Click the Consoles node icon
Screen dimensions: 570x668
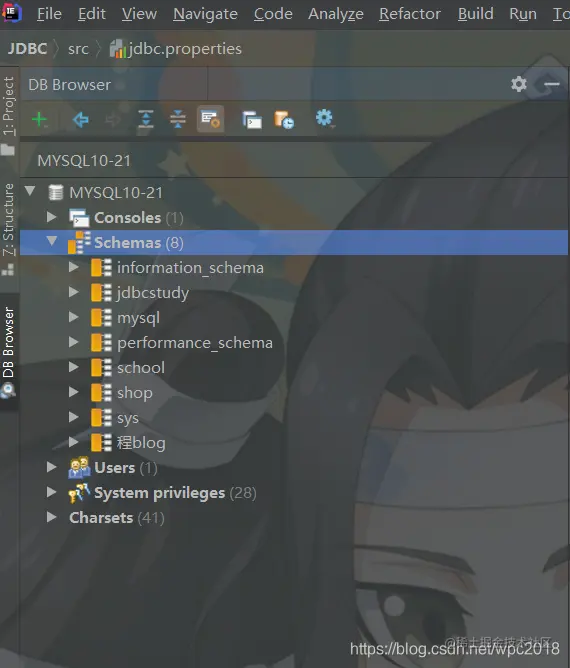[x=79, y=217]
